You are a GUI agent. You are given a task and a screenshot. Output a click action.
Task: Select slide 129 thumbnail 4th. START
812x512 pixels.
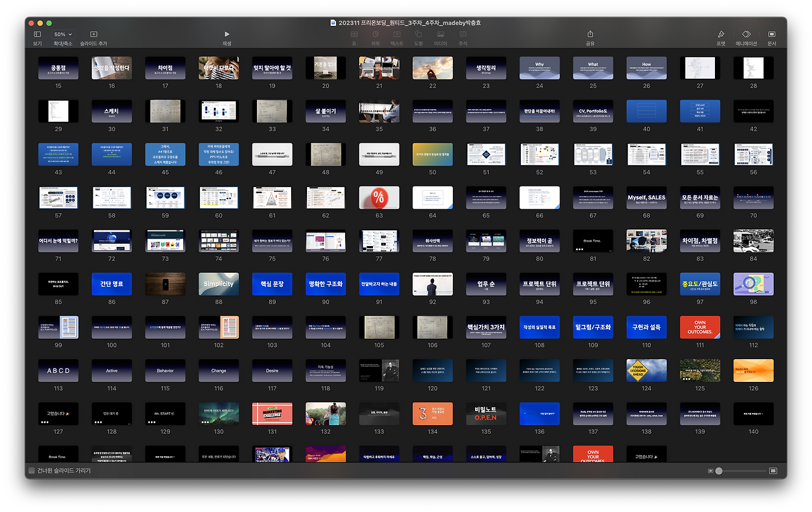click(x=165, y=414)
